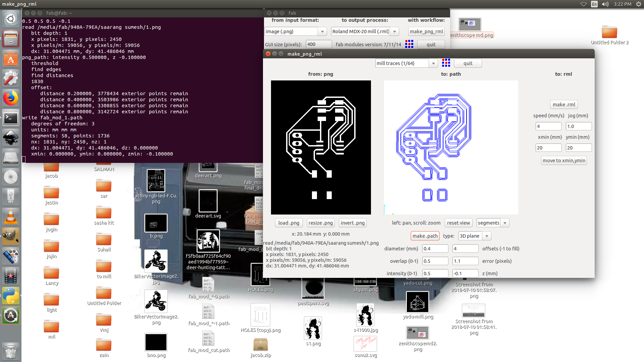The height and width of the screenshot is (362, 644).
Task: Open the jacob folder on desktop
Action: pyautogui.click(x=51, y=170)
